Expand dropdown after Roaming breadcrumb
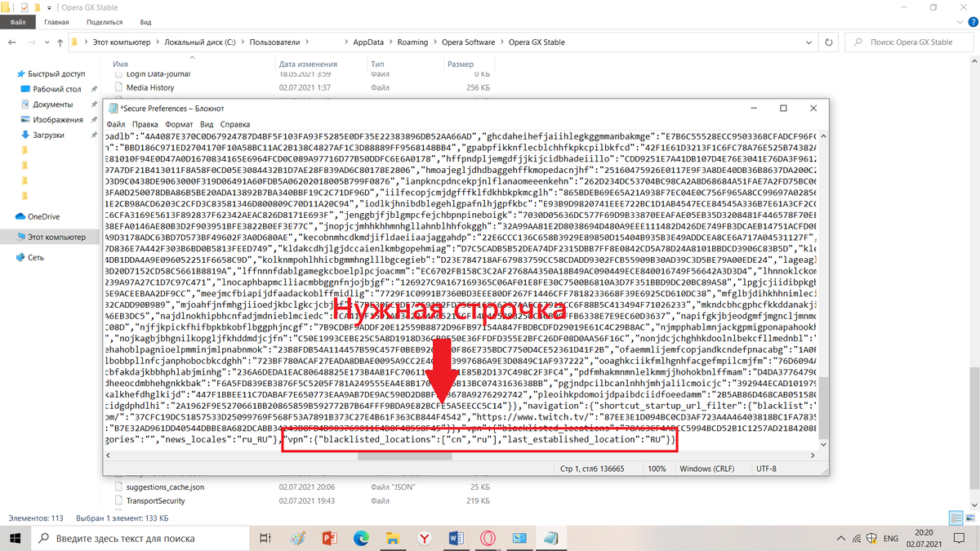Screen dimensions: 980x551 coord(434,42)
